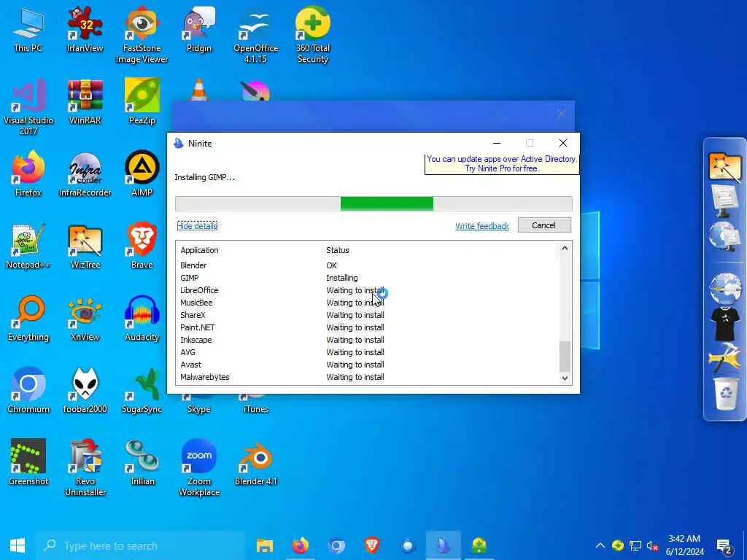
Task: Select the 360 Total Security desktop shortcut
Action: (312, 36)
